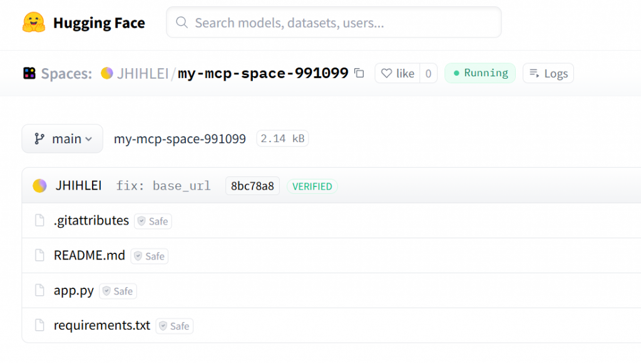Click the file icon next to .gitattributes
Viewport: 641px width, 364px height.
pyautogui.click(x=39, y=221)
